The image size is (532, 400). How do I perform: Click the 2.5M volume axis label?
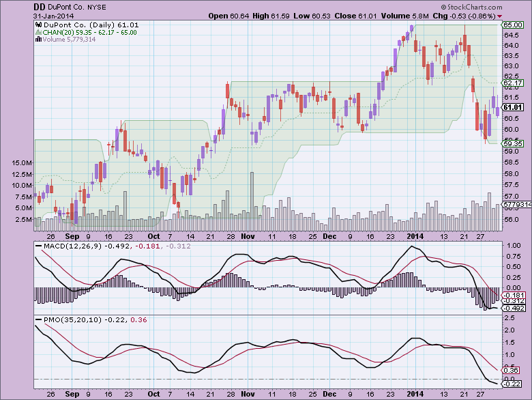pyautogui.click(x=23, y=220)
